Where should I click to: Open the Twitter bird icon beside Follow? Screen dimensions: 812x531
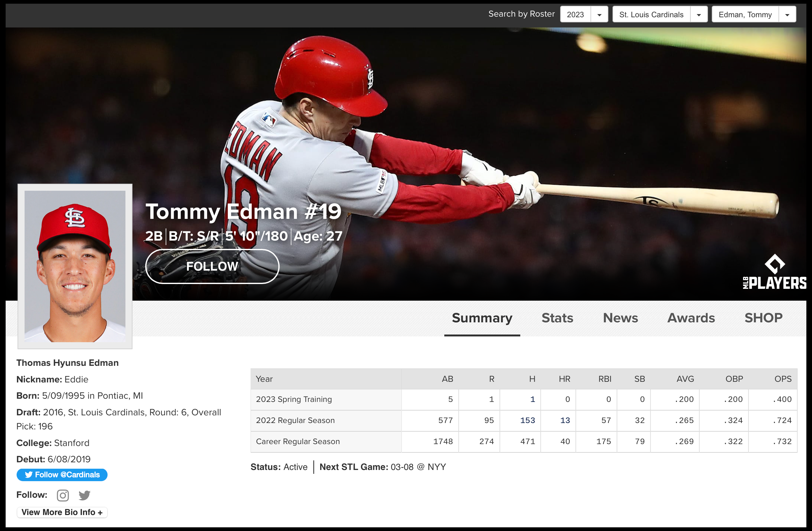click(x=84, y=495)
